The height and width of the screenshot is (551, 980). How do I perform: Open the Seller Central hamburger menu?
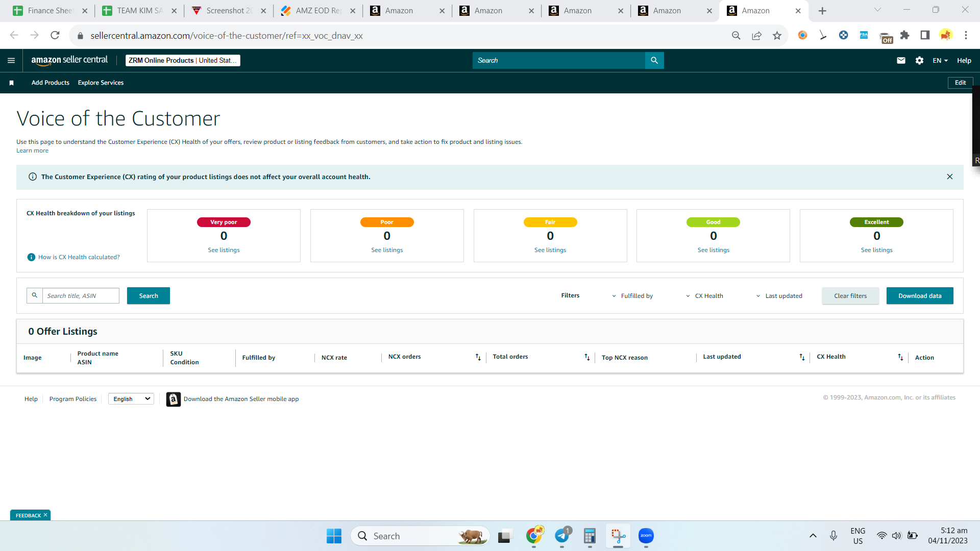pos(11,60)
